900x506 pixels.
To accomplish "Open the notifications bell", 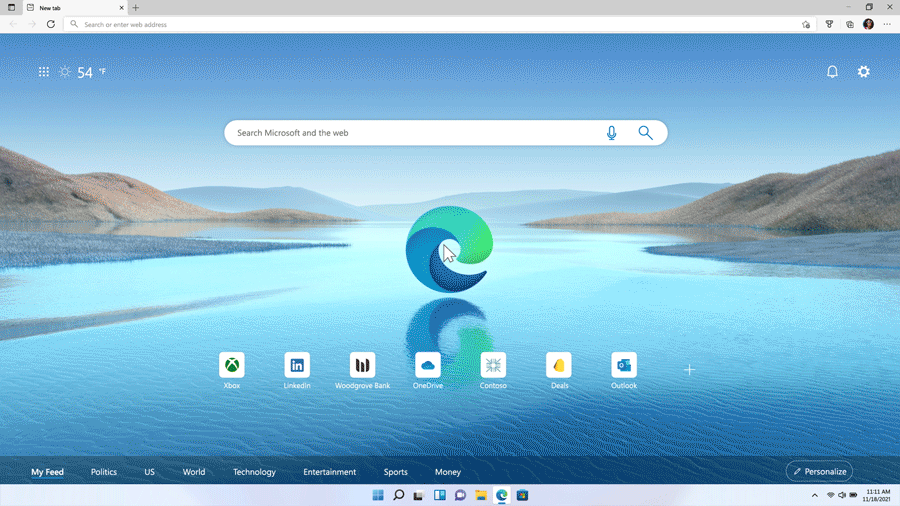I will pos(832,72).
